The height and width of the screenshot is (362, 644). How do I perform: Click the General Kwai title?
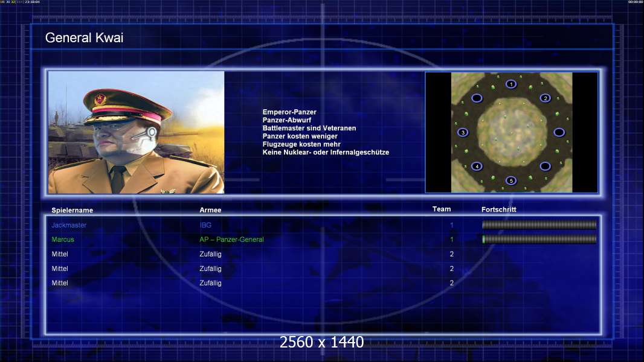[84, 38]
